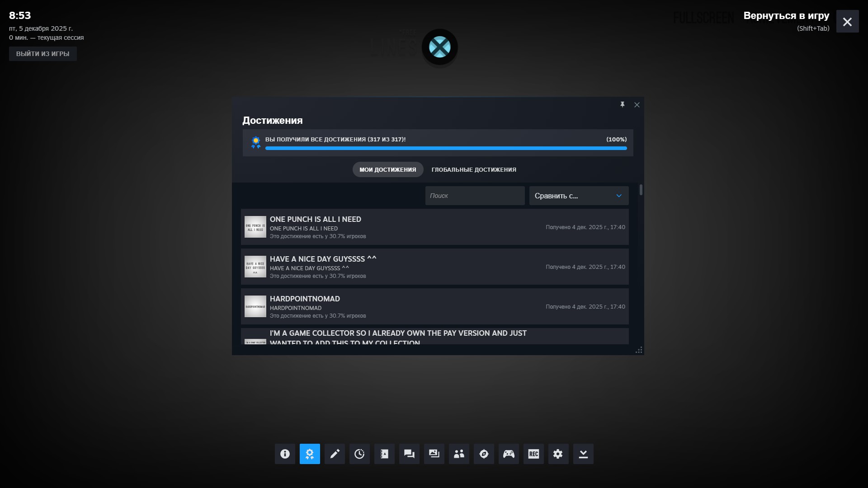Open the Screenshots gallery icon

434,454
